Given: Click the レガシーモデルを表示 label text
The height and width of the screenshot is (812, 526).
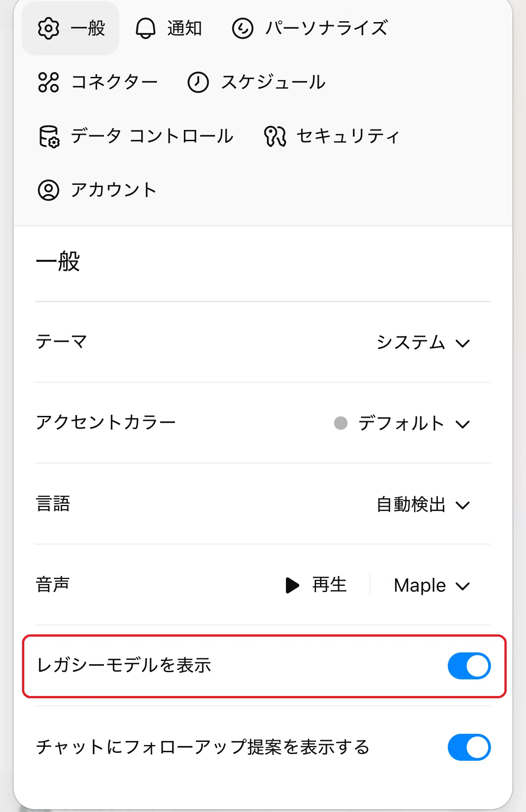Looking at the screenshot, I should point(124,665).
